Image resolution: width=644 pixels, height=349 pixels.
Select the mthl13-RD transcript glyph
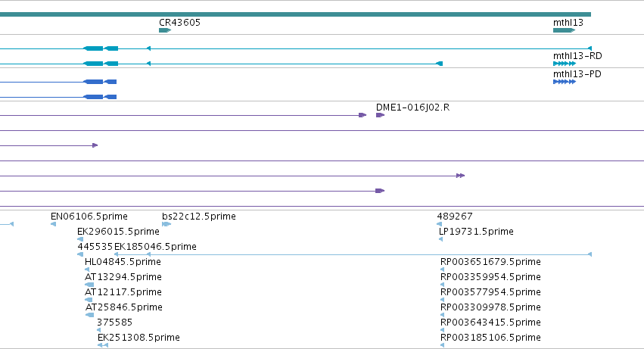[565, 64]
